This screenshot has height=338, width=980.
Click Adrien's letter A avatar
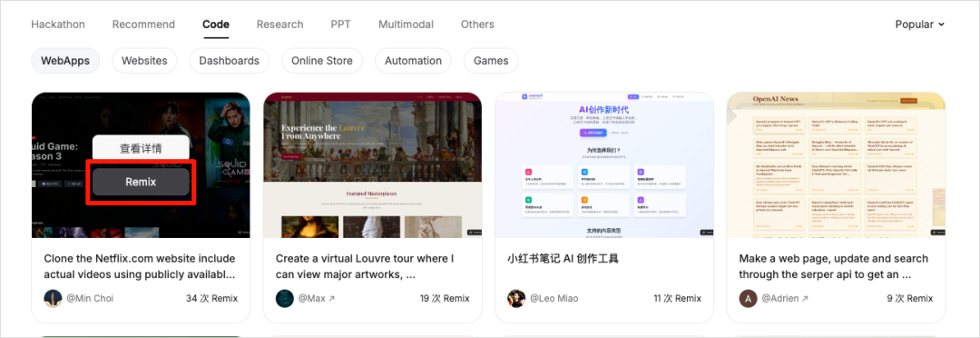pos(748,298)
